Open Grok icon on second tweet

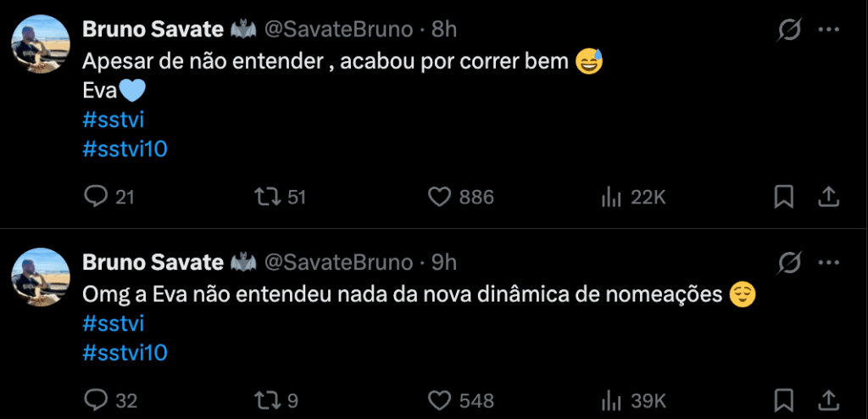(x=789, y=263)
